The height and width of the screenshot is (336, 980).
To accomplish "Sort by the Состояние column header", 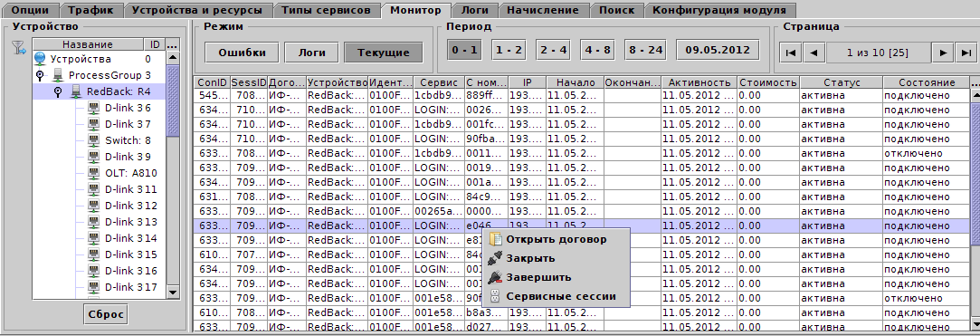I will (x=927, y=82).
